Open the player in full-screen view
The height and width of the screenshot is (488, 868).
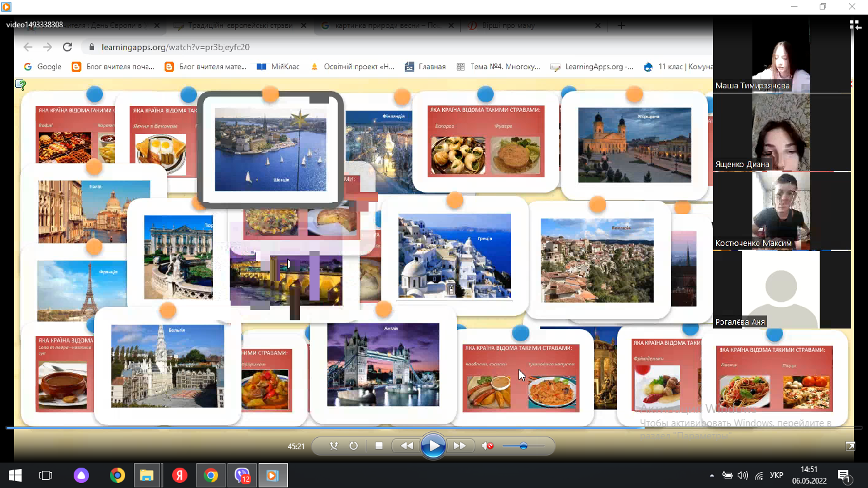pos(850,447)
